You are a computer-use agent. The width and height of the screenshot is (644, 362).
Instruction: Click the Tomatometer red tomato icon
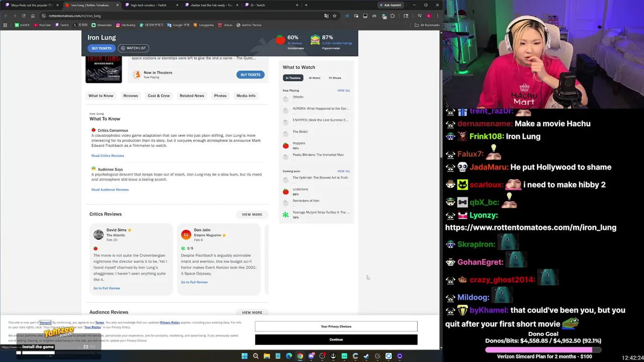click(280, 39)
